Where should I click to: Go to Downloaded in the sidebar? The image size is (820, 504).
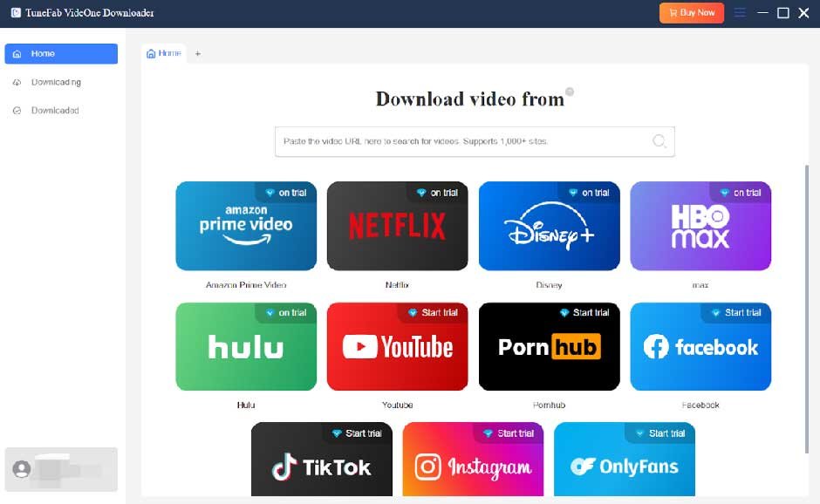click(x=61, y=111)
